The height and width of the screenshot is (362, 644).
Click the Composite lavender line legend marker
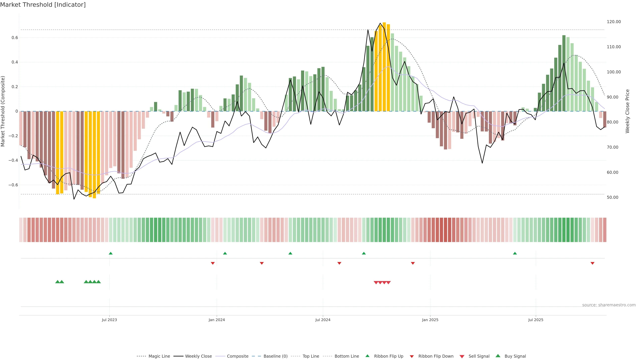(220, 356)
